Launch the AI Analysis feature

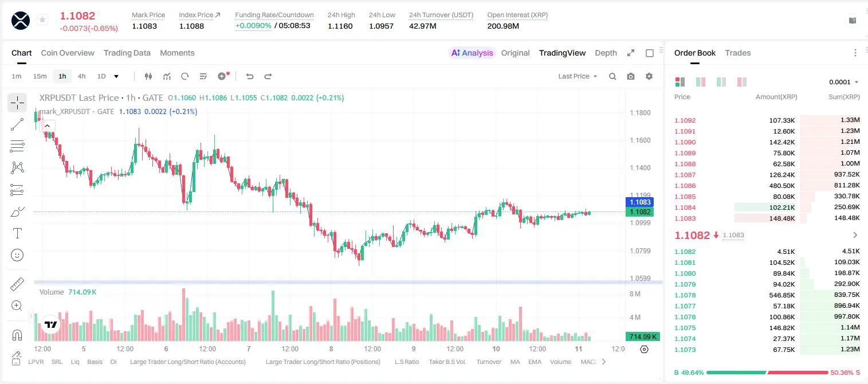coord(472,53)
